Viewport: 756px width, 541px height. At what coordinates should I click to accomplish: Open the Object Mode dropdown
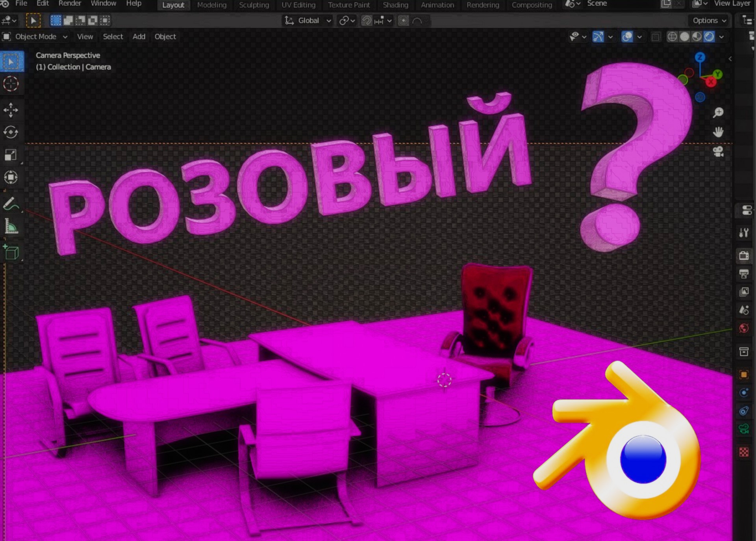pos(35,37)
